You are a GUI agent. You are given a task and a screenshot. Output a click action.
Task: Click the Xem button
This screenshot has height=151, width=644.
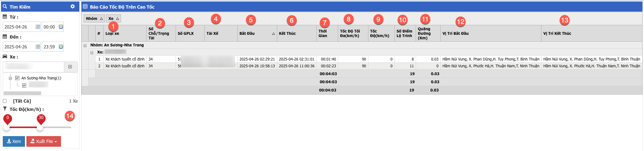pyautogui.click(x=14, y=141)
